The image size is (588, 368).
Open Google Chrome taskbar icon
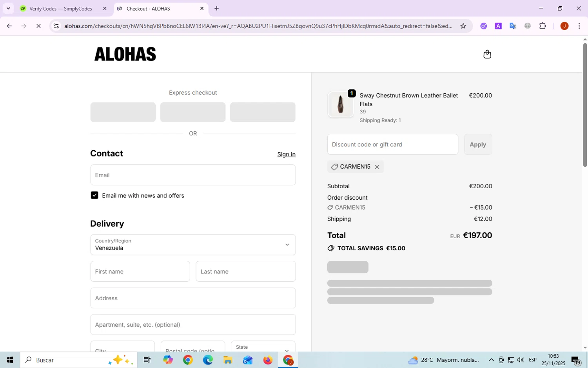click(188, 360)
